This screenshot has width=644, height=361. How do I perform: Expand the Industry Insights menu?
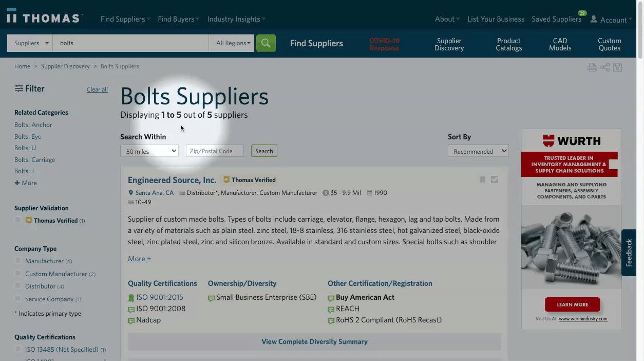(x=236, y=19)
